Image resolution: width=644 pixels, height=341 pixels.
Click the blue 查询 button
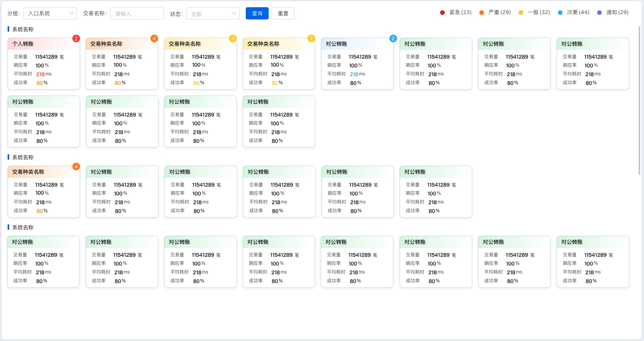tap(257, 13)
